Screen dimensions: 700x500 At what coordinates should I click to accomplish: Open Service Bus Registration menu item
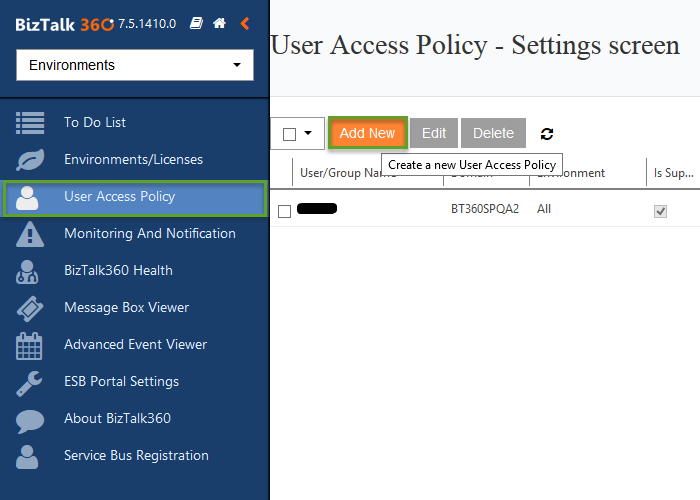click(x=136, y=456)
